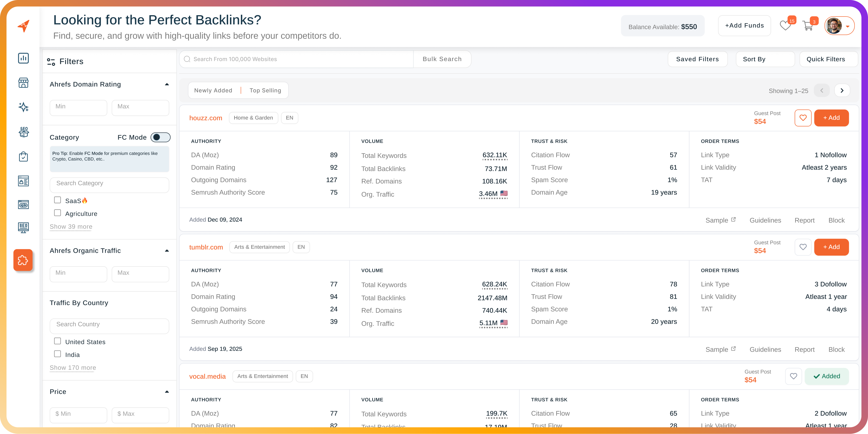Open the sparkle AI sidebar icon
The height and width of the screenshot is (434, 868).
[x=23, y=107]
